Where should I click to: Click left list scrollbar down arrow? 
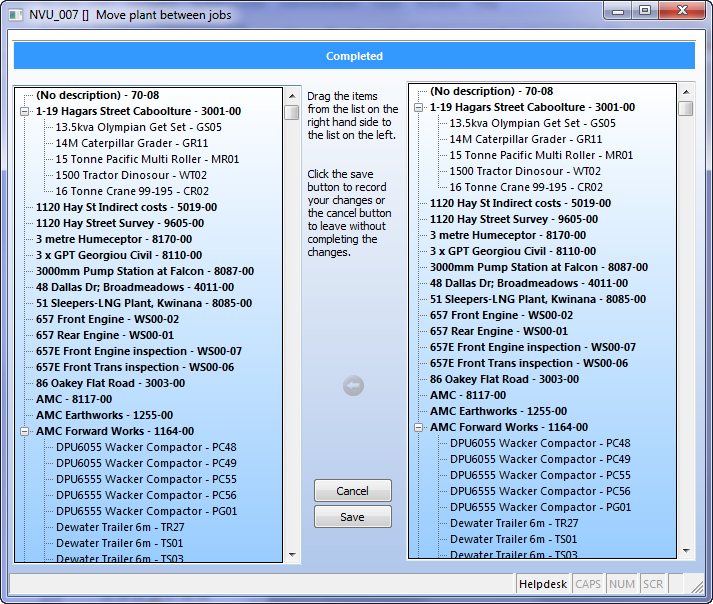click(x=292, y=554)
